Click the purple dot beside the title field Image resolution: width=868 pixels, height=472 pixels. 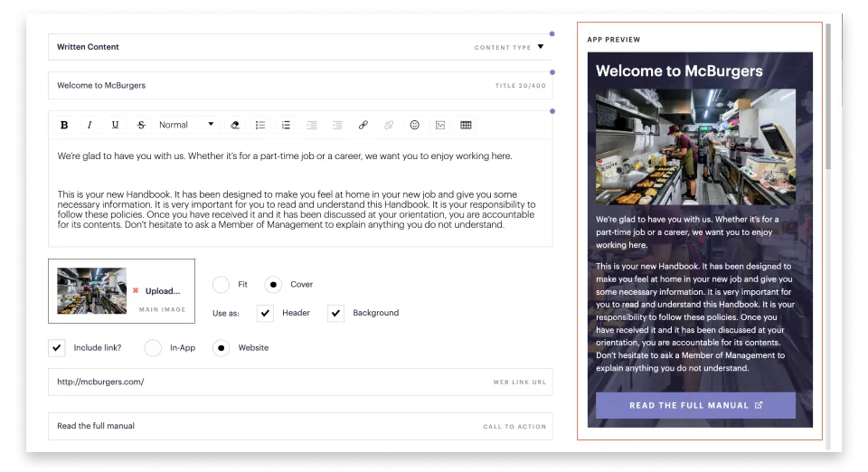coord(552,72)
